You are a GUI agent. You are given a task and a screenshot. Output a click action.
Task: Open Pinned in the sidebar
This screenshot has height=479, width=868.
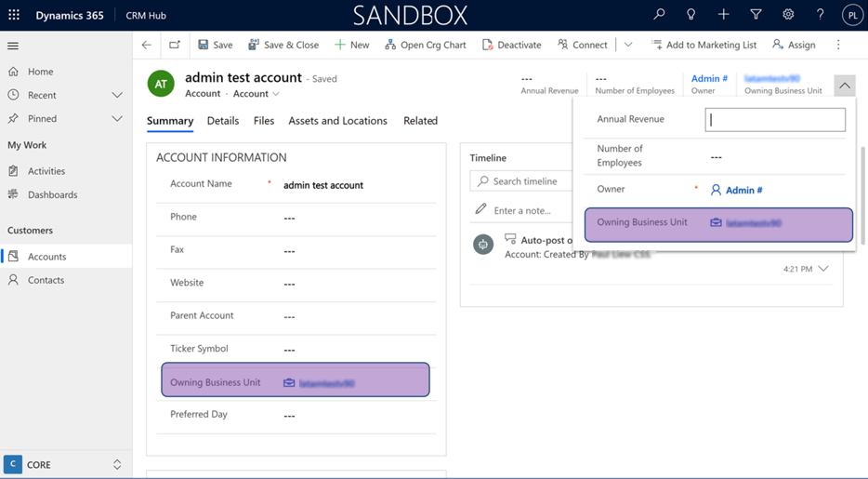pos(42,118)
